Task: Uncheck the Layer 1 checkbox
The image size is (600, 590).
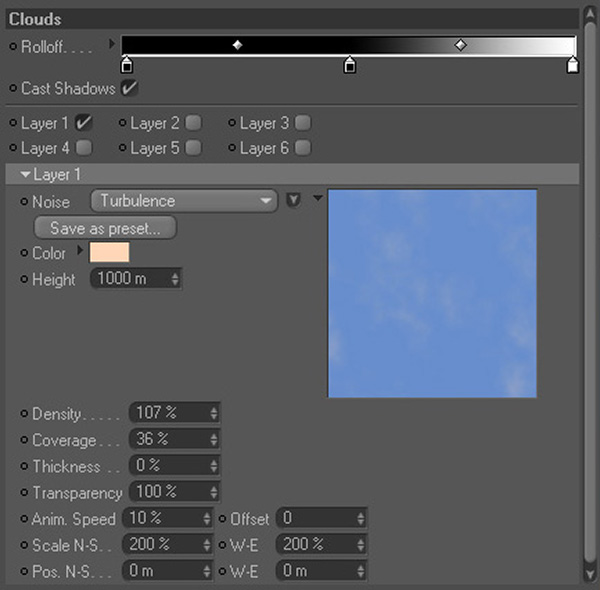Action: pos(84,123)
